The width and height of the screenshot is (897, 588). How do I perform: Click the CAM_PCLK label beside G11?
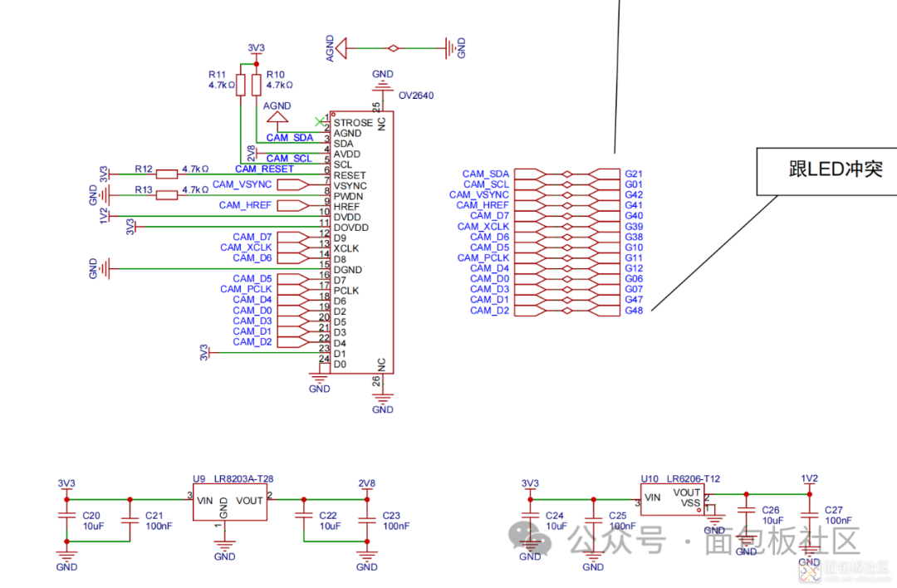point(483,258)
